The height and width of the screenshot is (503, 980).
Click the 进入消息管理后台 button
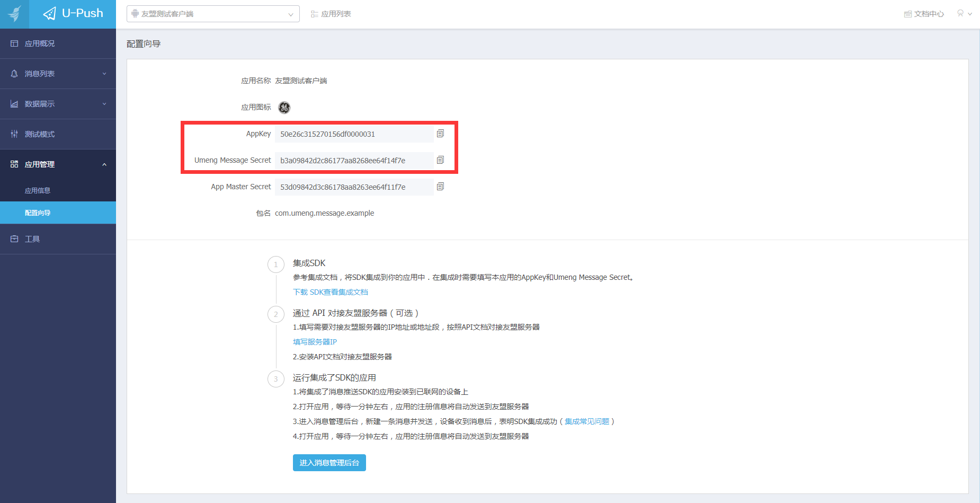[329, 463]
